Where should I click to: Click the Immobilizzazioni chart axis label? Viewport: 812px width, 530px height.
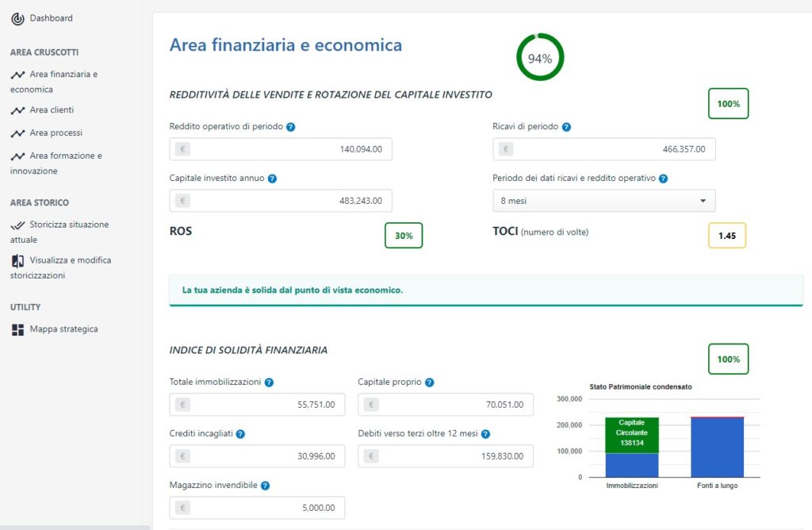click(632, 486)
